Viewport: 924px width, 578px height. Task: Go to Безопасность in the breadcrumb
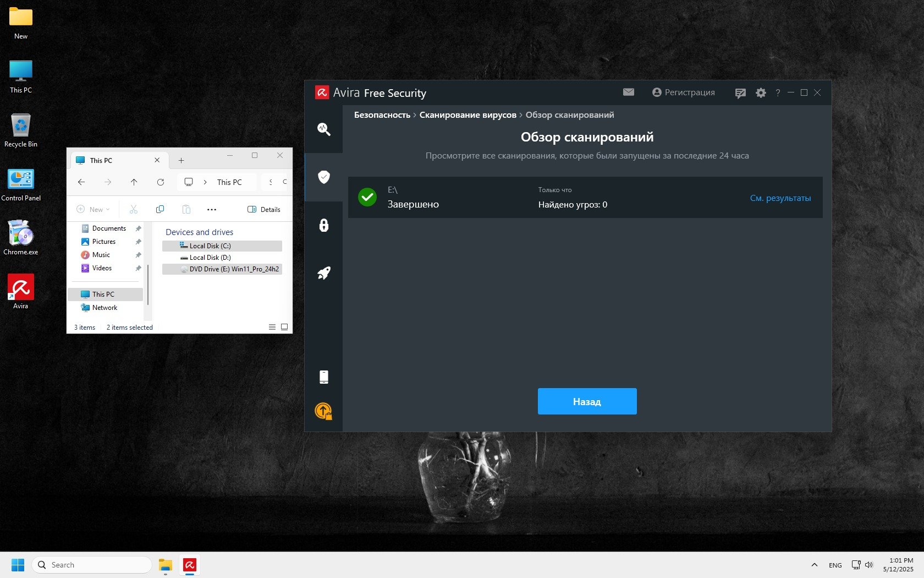pos(382,115)
